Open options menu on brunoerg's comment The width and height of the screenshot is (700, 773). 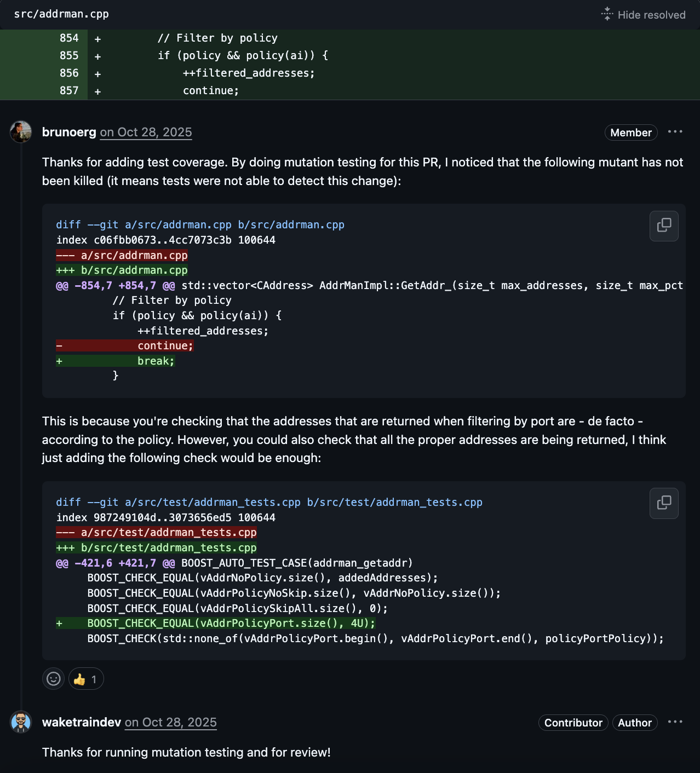pos(675,132)
